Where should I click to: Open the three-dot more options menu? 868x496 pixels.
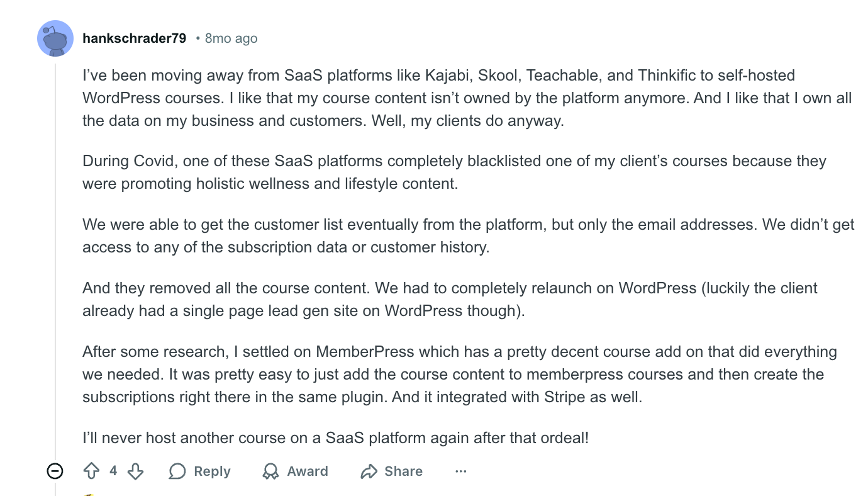(x=461, y=471)
